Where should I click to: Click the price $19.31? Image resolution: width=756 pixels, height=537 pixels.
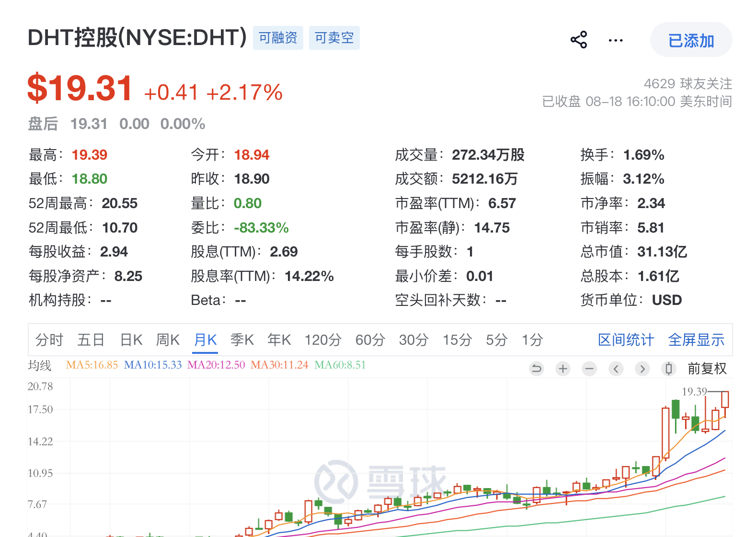(x=80, y=88)
